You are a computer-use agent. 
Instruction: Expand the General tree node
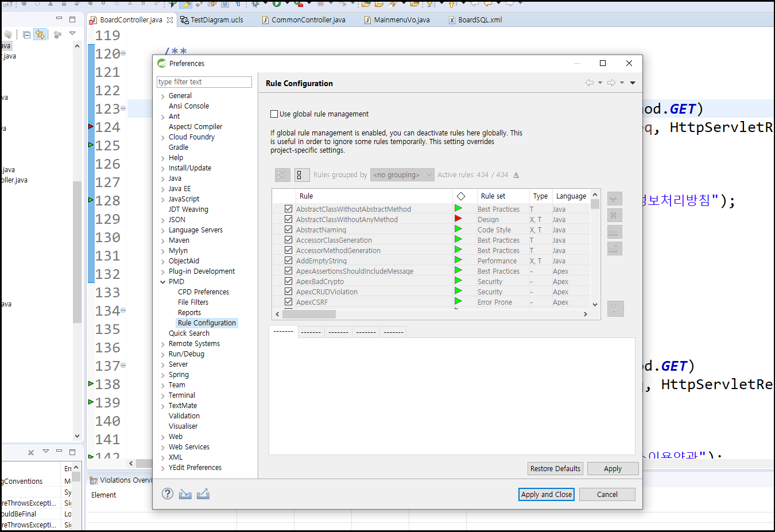[163, 96]
